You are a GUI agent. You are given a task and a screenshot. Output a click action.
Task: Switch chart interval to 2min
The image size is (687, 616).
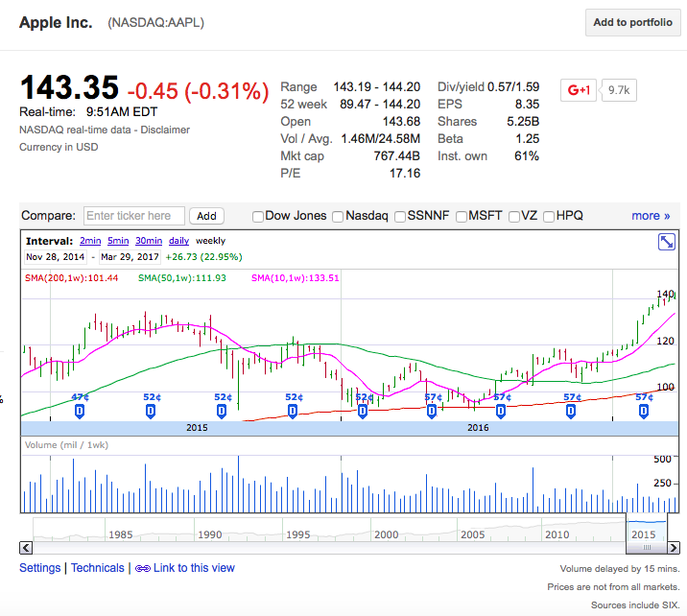click(x=90, y=241)
